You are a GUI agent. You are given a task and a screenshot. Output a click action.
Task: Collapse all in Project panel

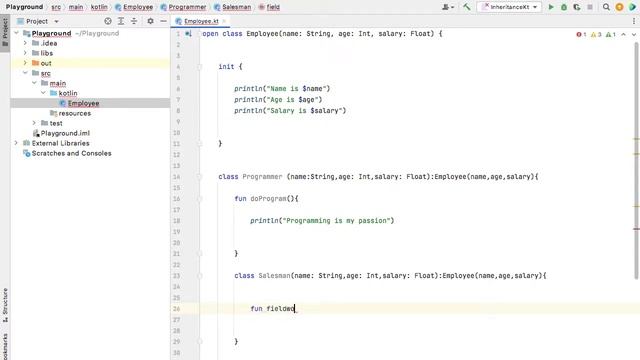pyautogui.click(x=134, y=21)
